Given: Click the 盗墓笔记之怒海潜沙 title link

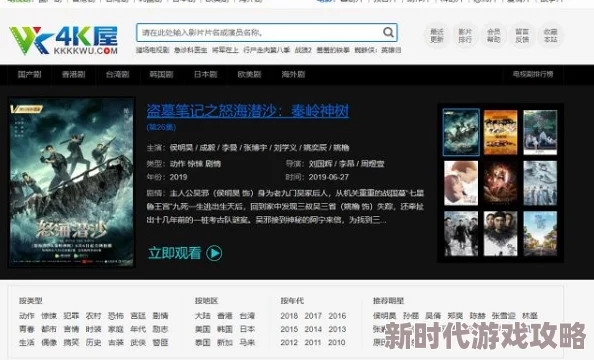Looking at the screenshot, I should [247, 111].
